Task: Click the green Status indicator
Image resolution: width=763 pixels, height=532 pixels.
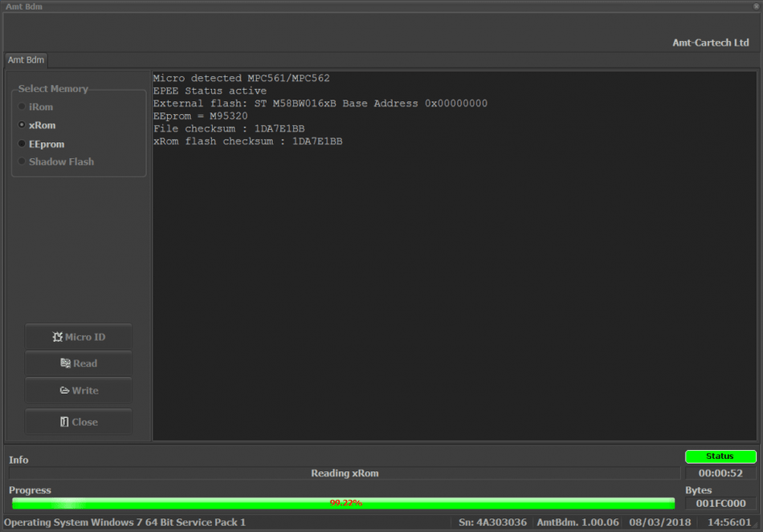Action: (x=720, y=456)
